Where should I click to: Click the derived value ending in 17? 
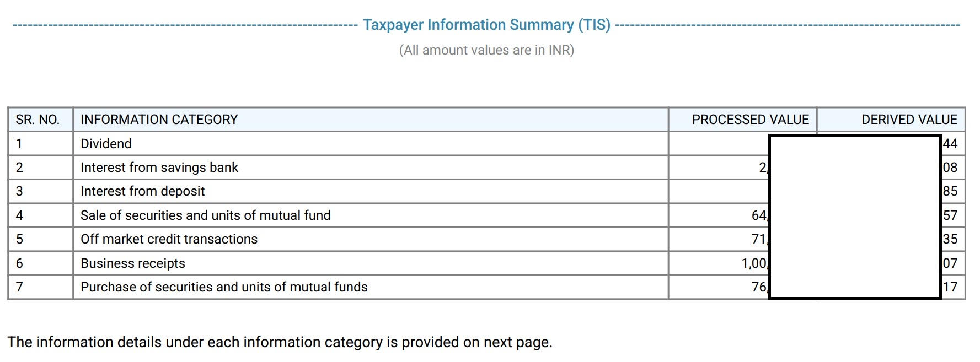click(950, 287)
